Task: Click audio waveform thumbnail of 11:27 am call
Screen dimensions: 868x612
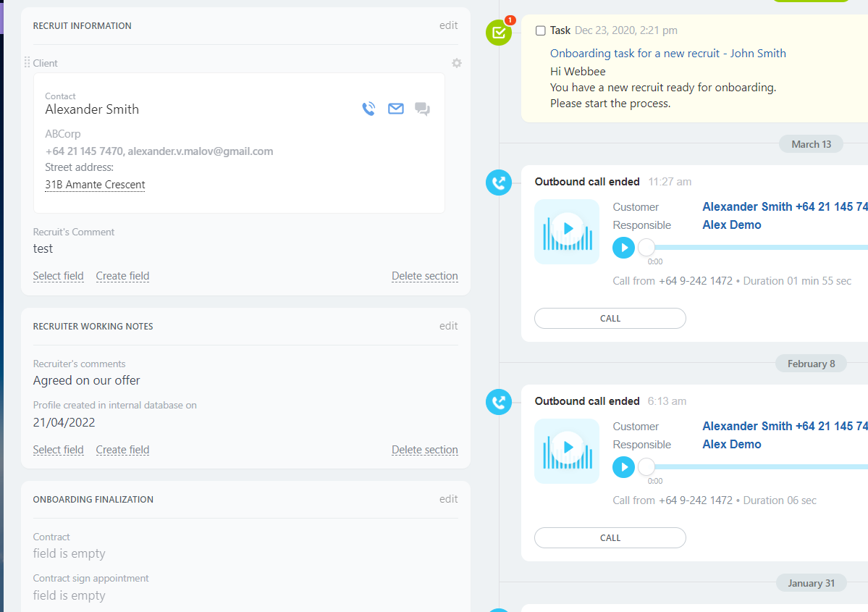Action: point(567,231)
